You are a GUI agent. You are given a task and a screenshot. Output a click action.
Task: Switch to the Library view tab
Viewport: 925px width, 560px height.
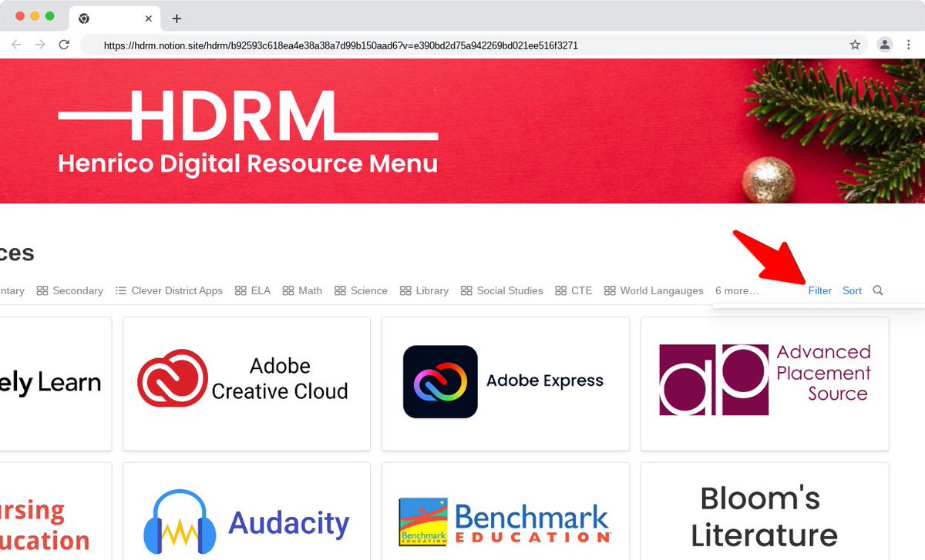424,290
